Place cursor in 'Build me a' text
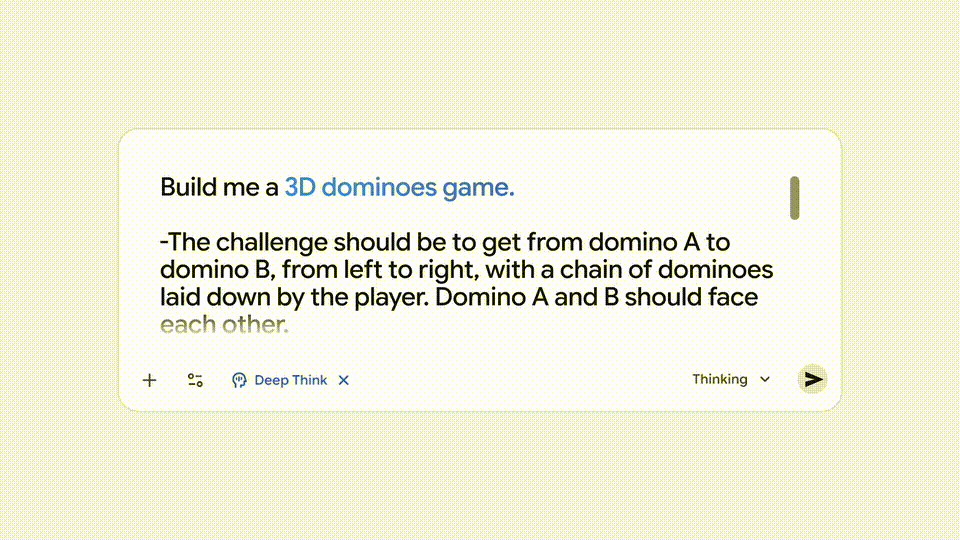Screen dimensions: 960x540 (x=220, y=187)
